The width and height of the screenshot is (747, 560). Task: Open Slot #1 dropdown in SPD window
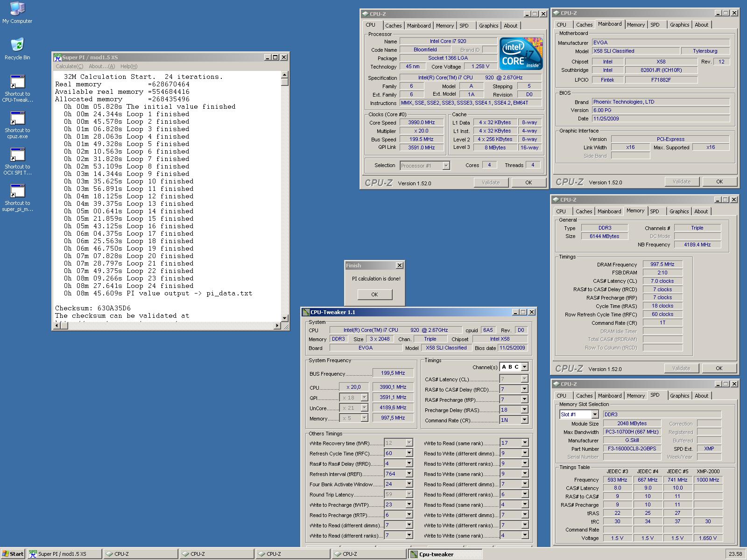pyautogui.click(x=594, y=414)
